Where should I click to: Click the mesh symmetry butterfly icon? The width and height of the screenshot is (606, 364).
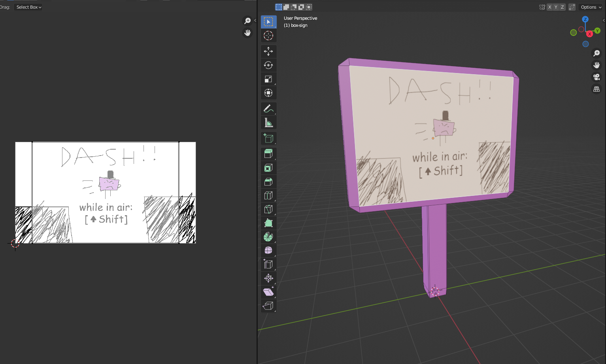(542, 7)
